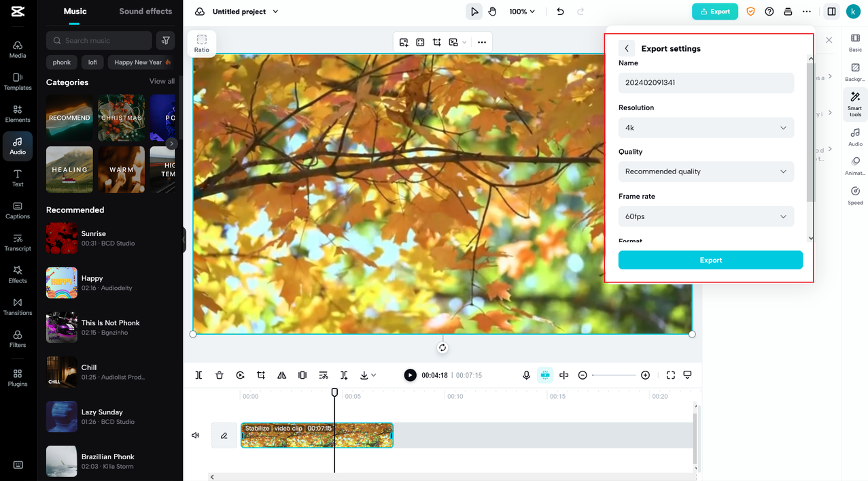
Task: Select the Stabilize video clip on timeline
Action: click(317, 435)
